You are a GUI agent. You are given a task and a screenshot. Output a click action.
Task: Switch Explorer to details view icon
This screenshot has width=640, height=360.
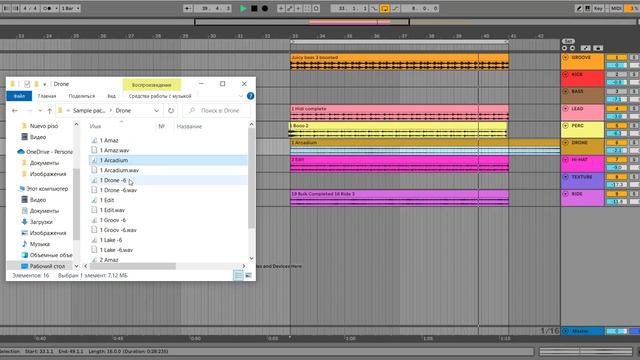pos(238,276)
